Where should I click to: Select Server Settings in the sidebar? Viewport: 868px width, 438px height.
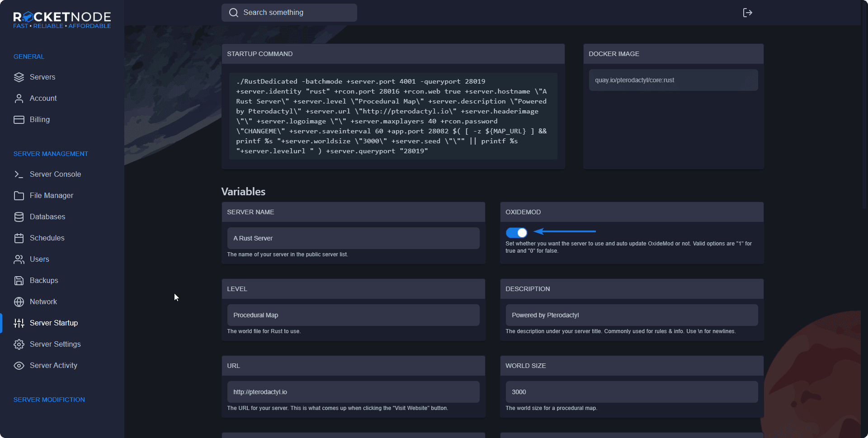[x=55, y=344]
